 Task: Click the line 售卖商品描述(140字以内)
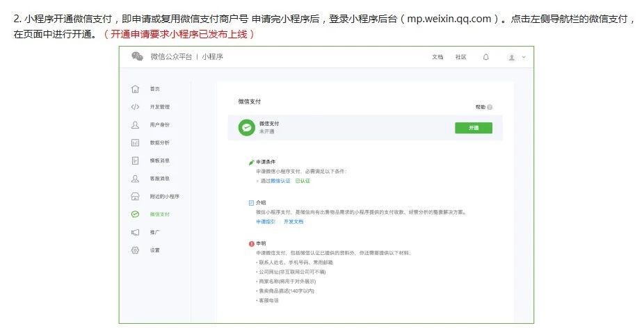pyautogui.click(x=287, y=290)
